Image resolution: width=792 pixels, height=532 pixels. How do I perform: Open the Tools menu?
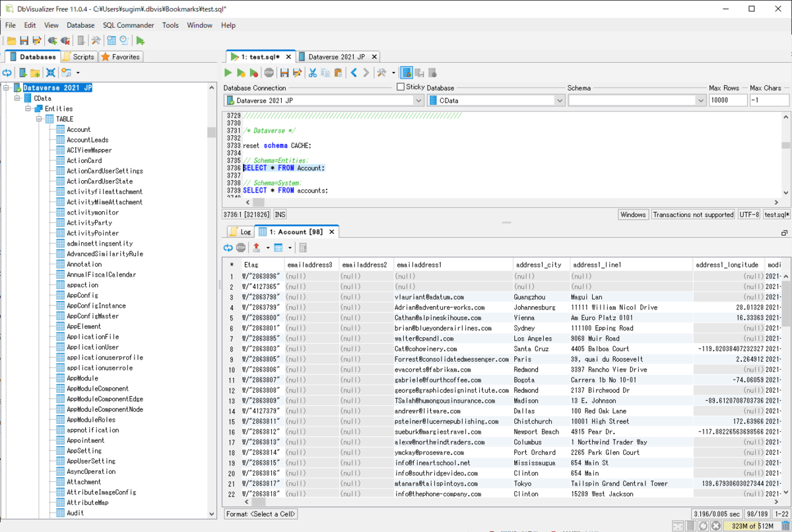[x=170, y=25]
